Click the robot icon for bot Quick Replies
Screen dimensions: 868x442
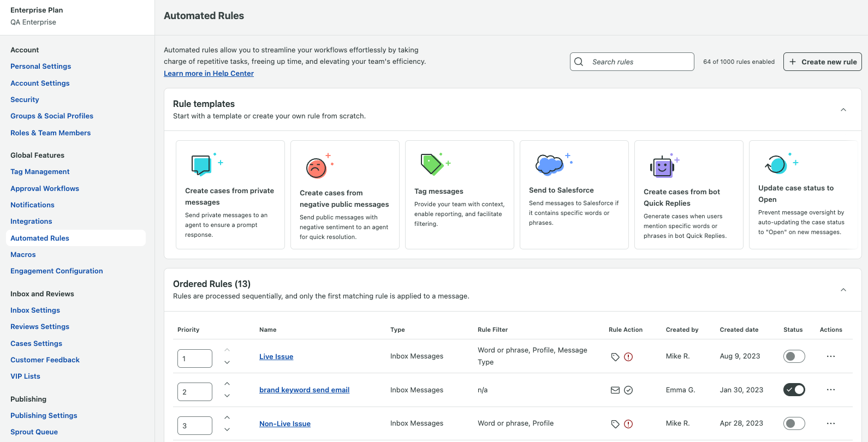coord(664,166)
